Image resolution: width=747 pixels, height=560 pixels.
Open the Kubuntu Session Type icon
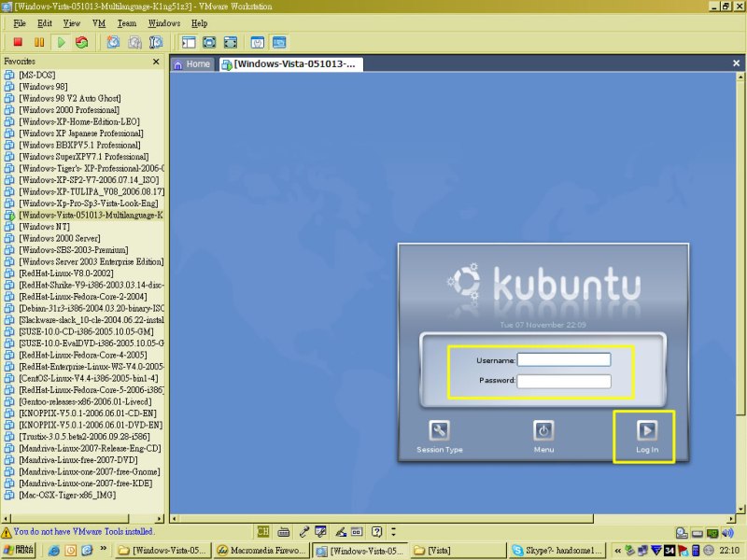coord(439,430)
